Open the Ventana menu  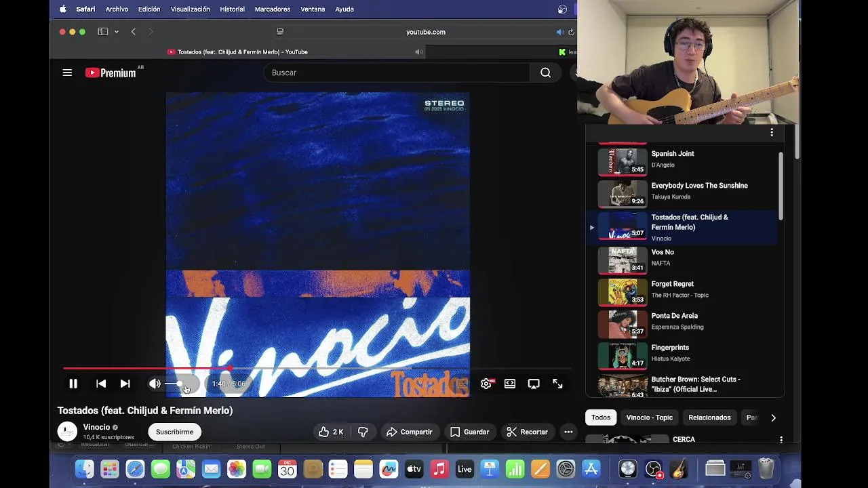click(313, 9)
